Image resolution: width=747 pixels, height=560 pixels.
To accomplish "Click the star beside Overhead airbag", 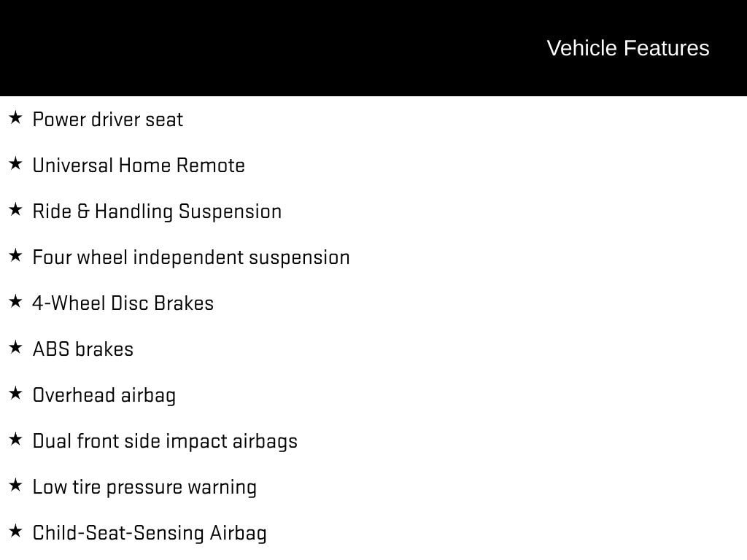I will pos(15,393).
